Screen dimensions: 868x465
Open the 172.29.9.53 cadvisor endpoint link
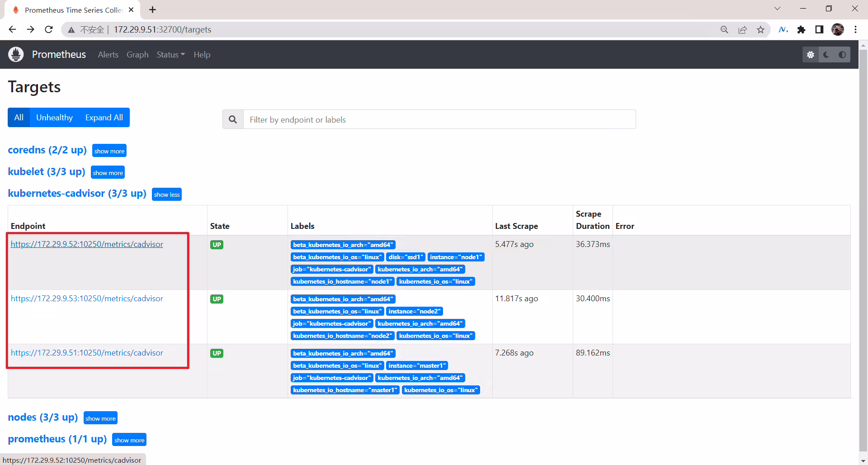point(87,299)
